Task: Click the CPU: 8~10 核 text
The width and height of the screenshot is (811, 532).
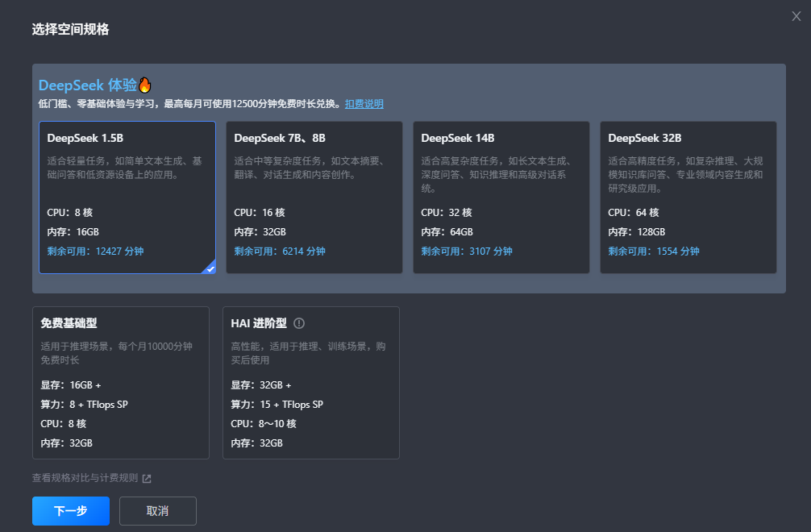Action: (264, 423)
